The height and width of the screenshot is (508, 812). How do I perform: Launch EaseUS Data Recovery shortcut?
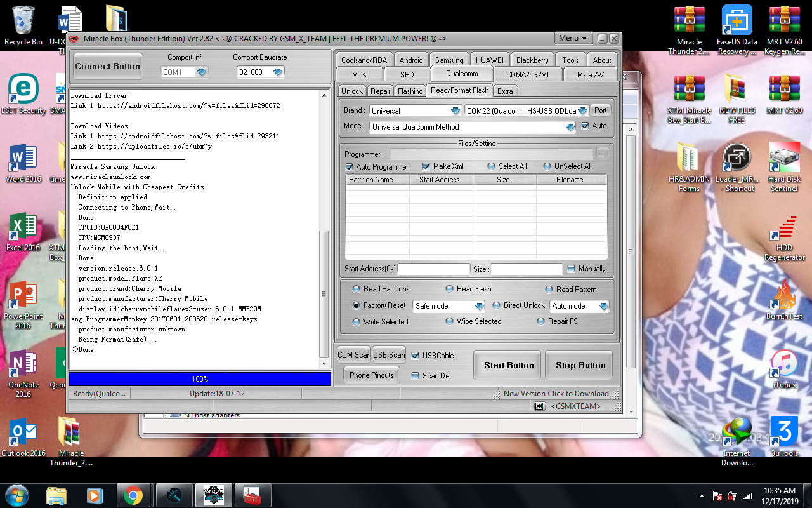pyautogui.click(x=737, y=30)
